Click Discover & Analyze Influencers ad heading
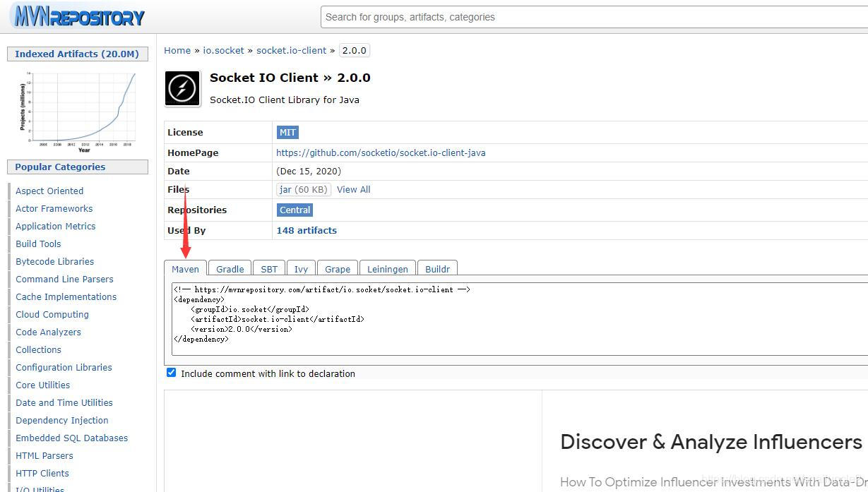 [x=711, y=442]
